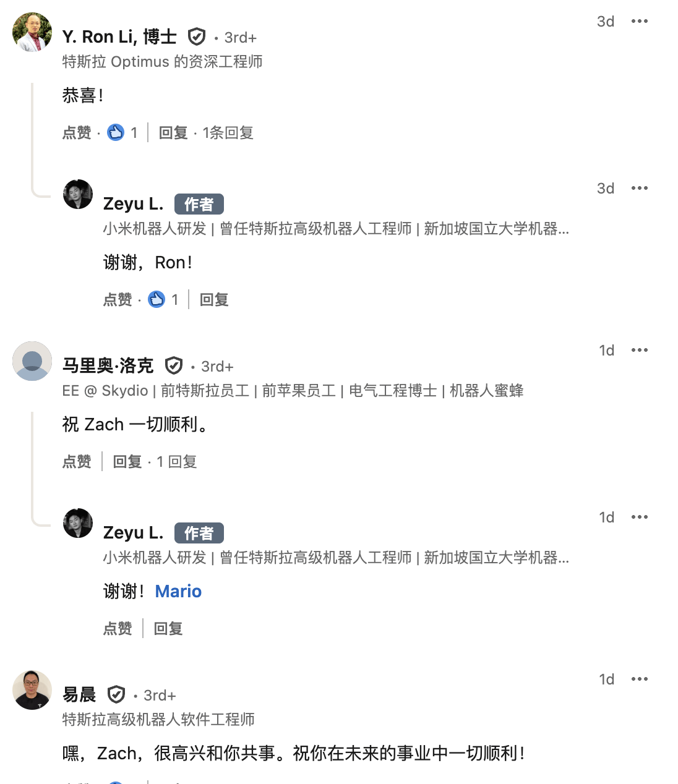Open the overflow menu on 马里奥·洛克's comment

(640, 349)
